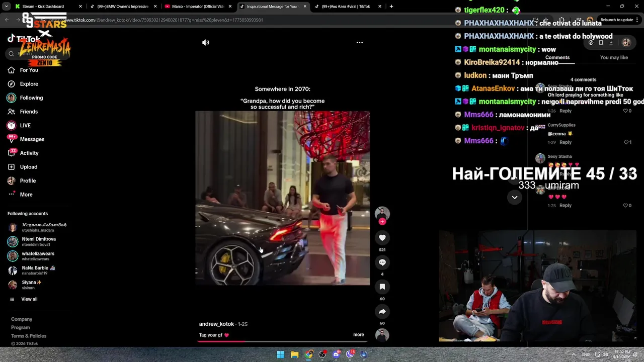Like the CurrySupplies comment

pos(626,142)
